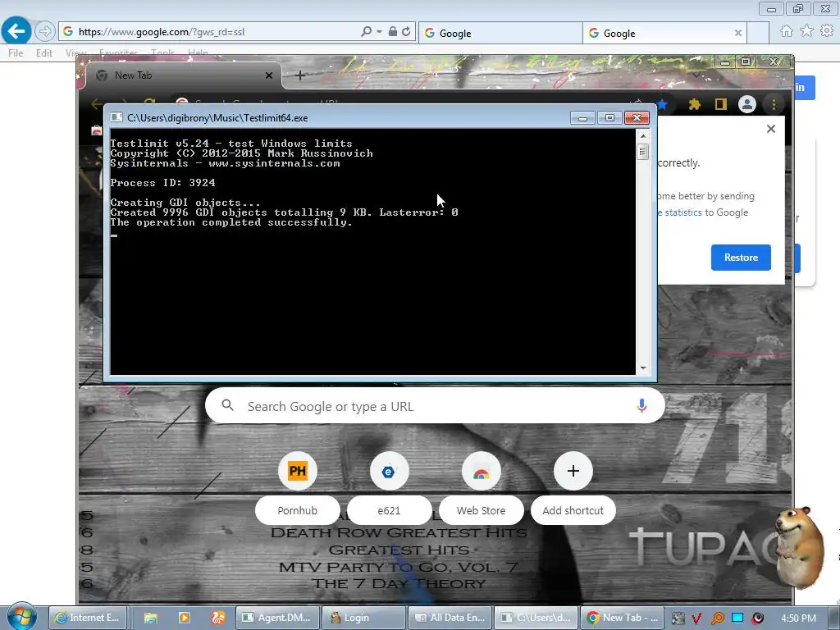Click the search magnifier in IE address bar
This screenshot has width=840, height=630.
(367, 32)
